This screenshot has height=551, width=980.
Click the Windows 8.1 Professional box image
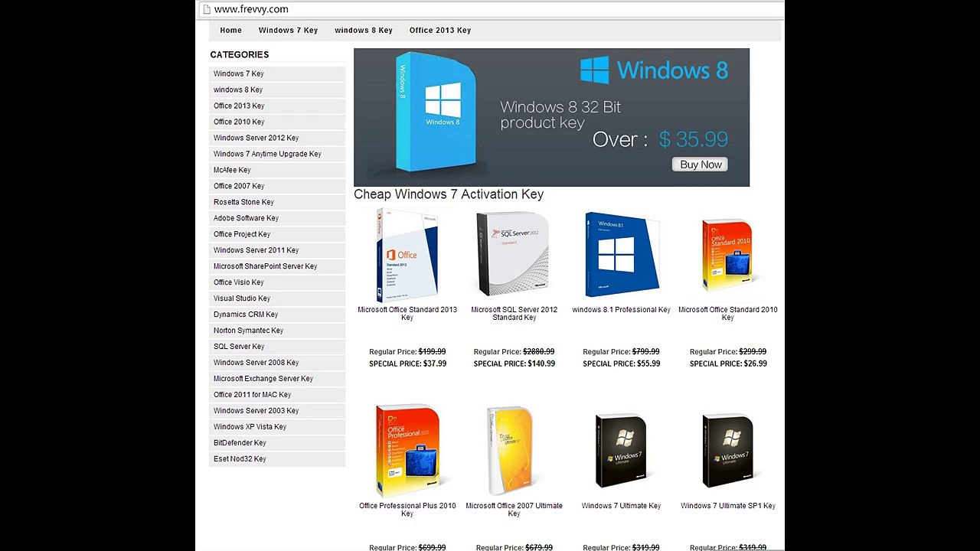click(622, 255)
